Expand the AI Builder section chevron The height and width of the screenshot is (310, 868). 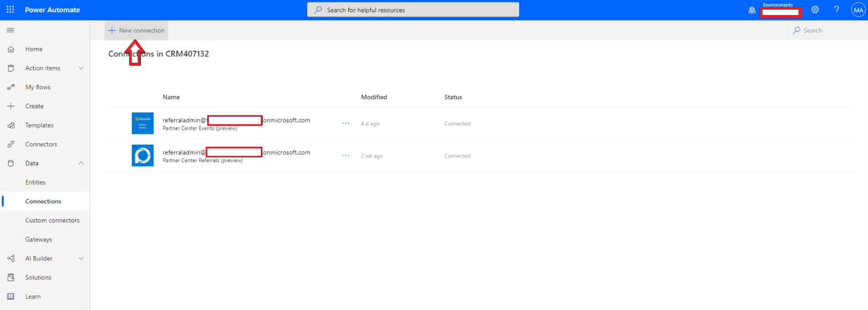(81, 259)
